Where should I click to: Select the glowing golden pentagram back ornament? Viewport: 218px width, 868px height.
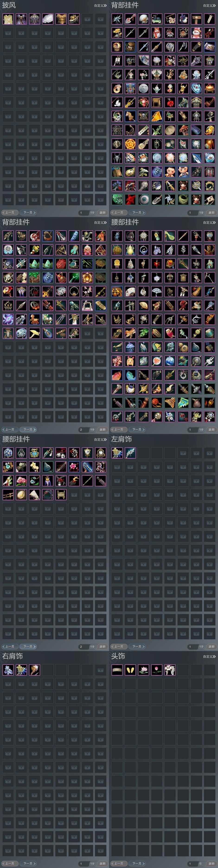130,144
